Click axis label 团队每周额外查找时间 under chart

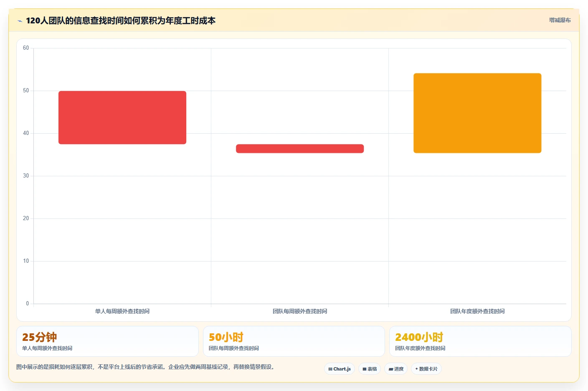click(300, 311)
